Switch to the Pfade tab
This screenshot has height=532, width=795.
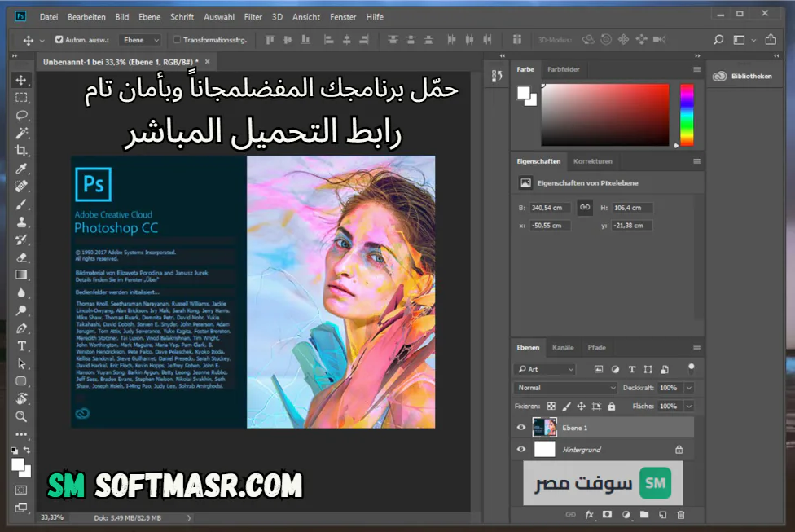(x=597, y=347)
